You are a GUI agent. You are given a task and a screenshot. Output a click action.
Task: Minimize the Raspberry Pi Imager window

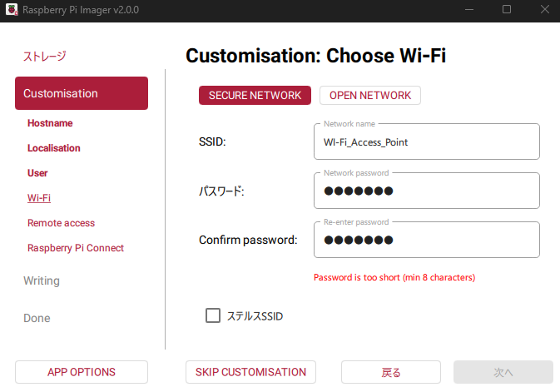click(x=469, y=9)
